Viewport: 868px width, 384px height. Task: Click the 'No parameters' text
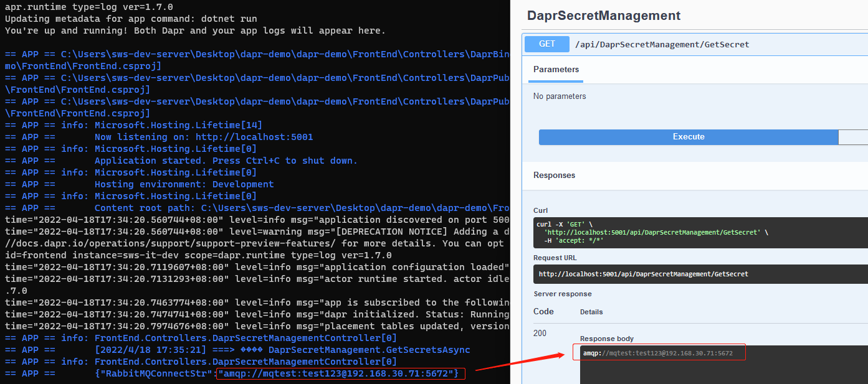pyautogui.click(x=560, y=96)
